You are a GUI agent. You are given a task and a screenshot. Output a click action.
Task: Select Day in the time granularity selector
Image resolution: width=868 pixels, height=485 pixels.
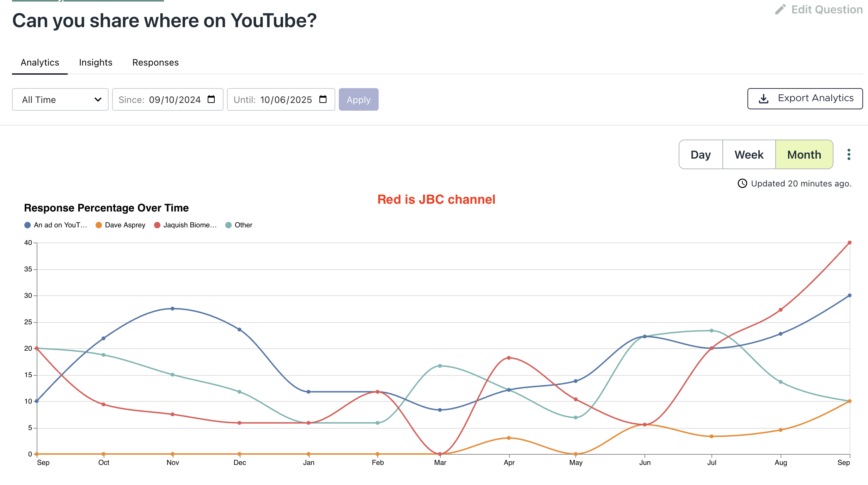pyautogui.click(x=701, y=154)
